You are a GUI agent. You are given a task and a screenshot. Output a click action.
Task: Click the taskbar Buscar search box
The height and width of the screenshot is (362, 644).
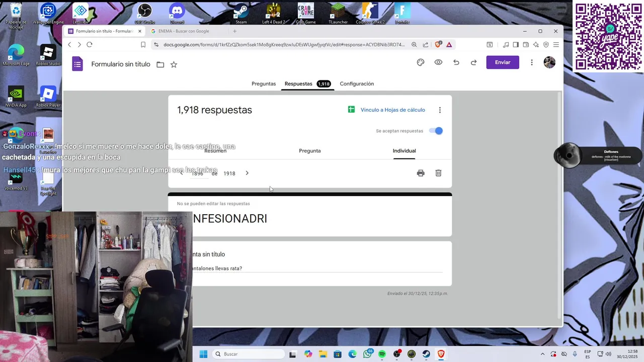point(249,354)
